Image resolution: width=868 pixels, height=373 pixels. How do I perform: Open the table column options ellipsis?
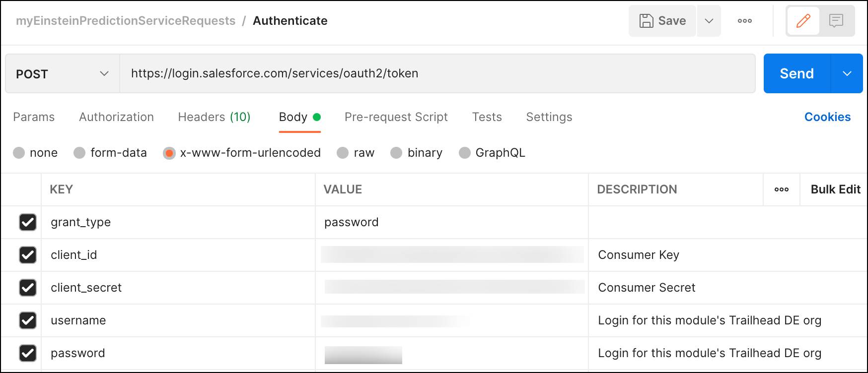782,189
